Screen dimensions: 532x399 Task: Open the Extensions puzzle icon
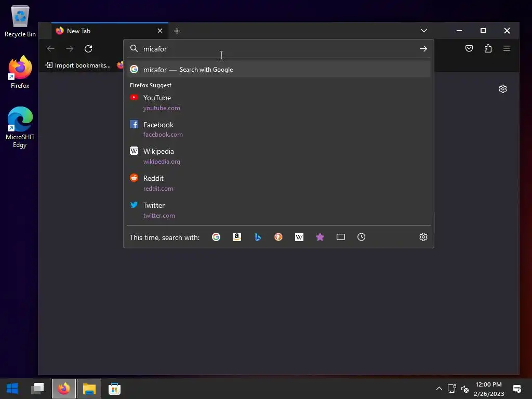tap(488, 48)
